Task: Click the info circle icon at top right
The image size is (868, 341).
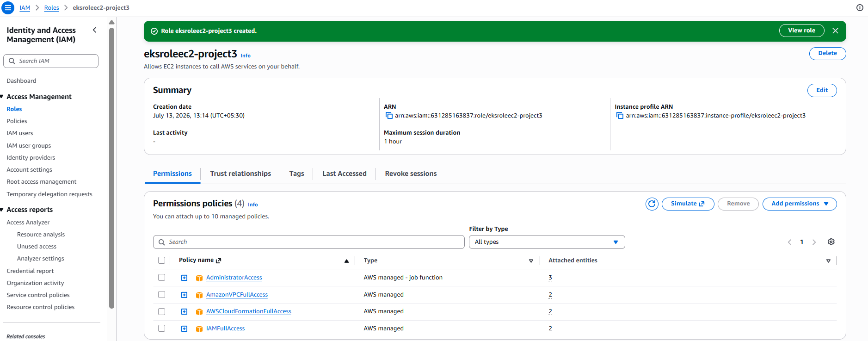Action: pyautogui.click(x=860, y=7)
